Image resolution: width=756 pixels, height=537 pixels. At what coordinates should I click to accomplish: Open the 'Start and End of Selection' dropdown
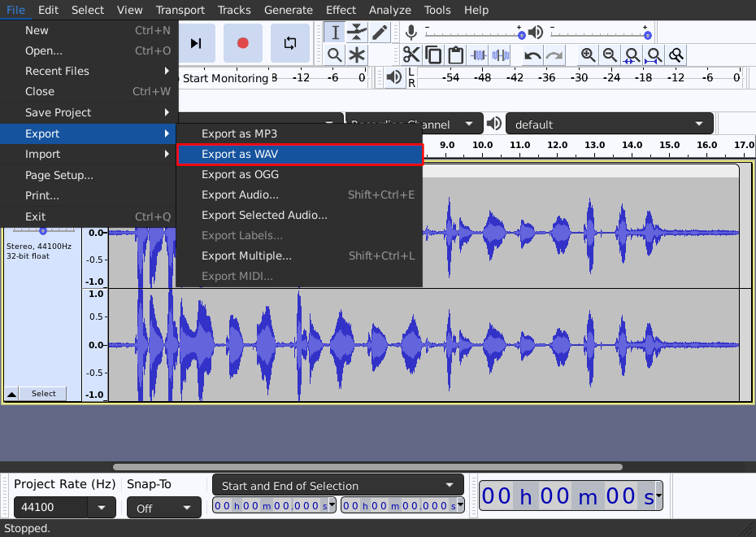coord(338,486)
